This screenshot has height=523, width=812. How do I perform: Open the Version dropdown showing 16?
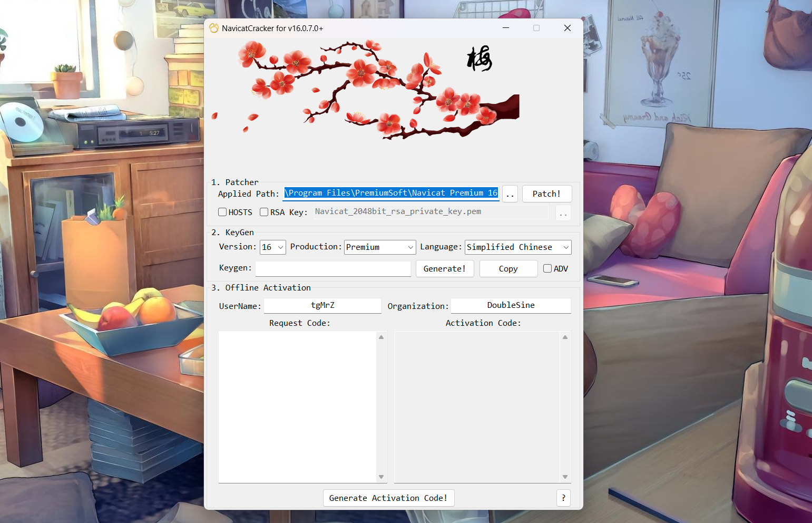273,247
